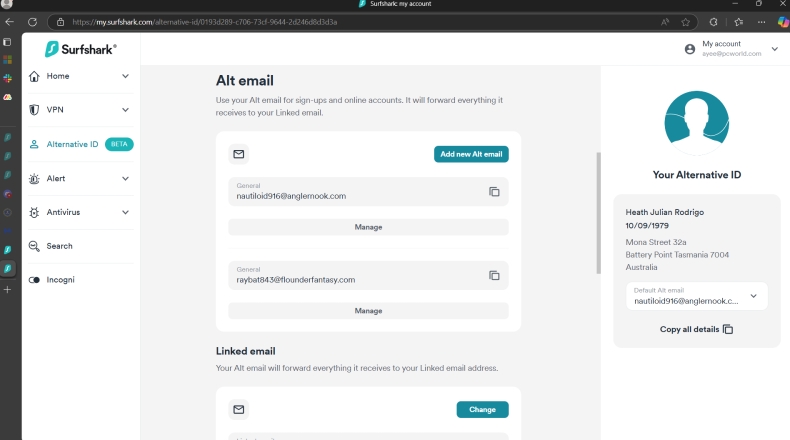The image size is (790, 440).
Task: Expand the Home menu chevron
Action: [125, 76]
